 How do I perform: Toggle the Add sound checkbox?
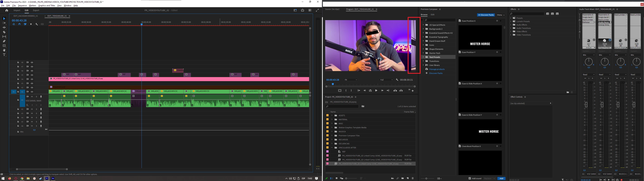click(x=470, y=178)
